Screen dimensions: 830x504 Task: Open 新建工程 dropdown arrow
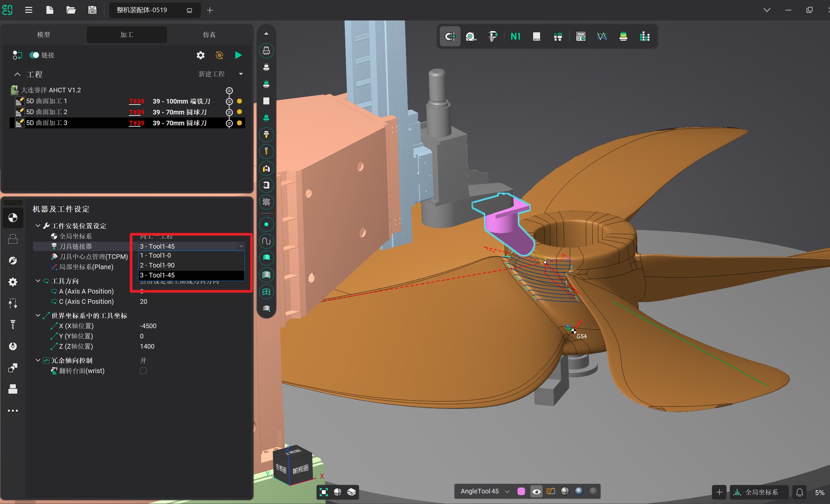241,74
